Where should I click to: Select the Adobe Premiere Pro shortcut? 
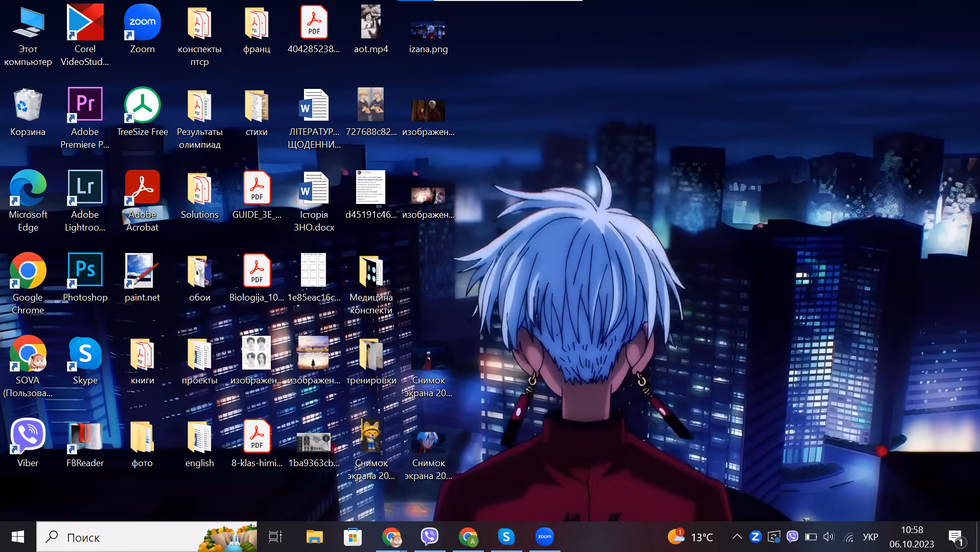click(x=85, y=118)
